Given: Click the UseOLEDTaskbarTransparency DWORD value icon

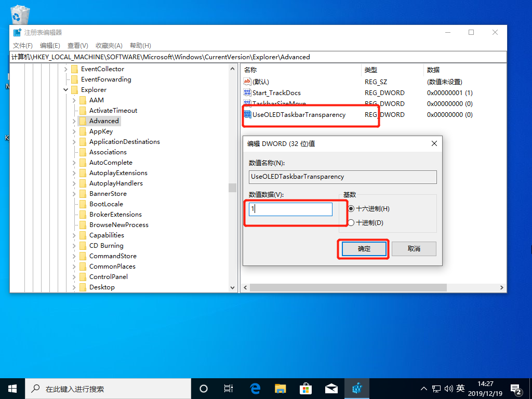Looking at the screenshot, I should 247,114.
